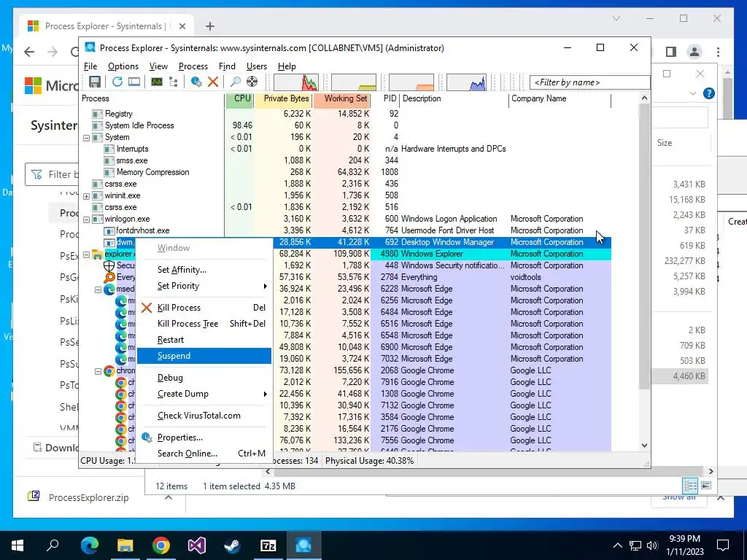747x560 pixels.
Task: Open Microsoft Edge from taskbar
Action: click(x=90, y=545)
